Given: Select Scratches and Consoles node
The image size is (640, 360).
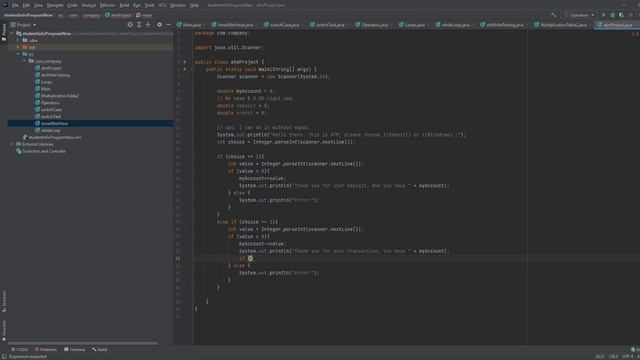Looking at the screenshot, I should [x=44, y=151].
